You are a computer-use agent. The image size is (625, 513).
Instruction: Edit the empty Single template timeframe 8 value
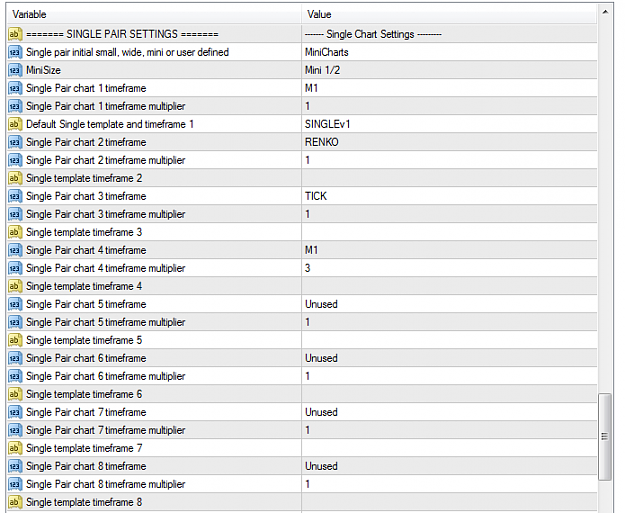tap(449, 502)
